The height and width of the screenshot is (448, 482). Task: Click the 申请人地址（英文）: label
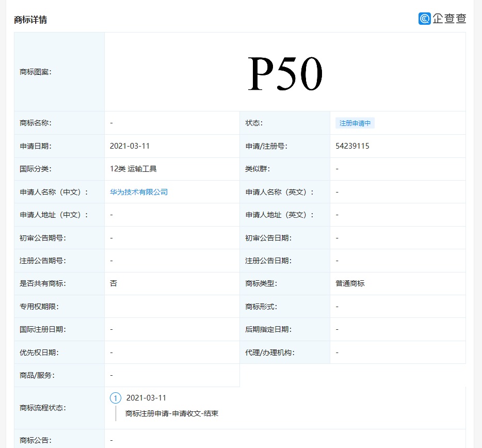tap(279, 215)
